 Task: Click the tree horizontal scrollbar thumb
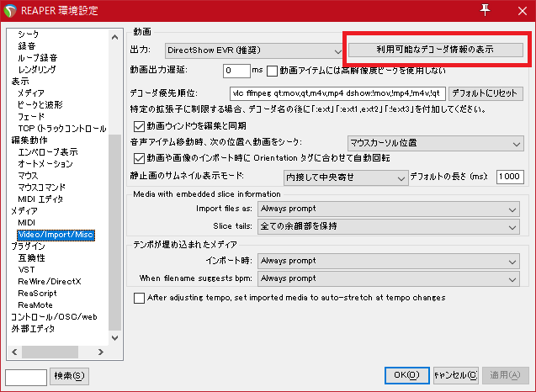click(50, 352)
